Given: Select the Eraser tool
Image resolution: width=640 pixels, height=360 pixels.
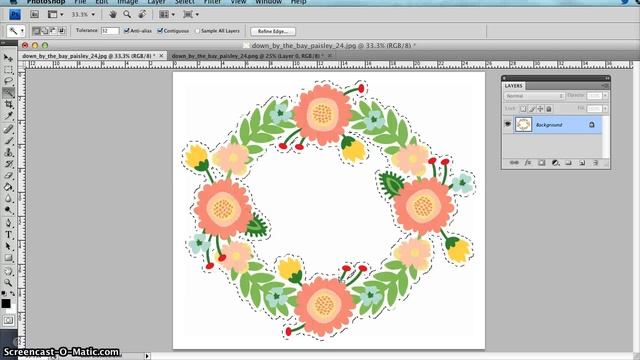Looking at the screenshot, I should (8, 176).
